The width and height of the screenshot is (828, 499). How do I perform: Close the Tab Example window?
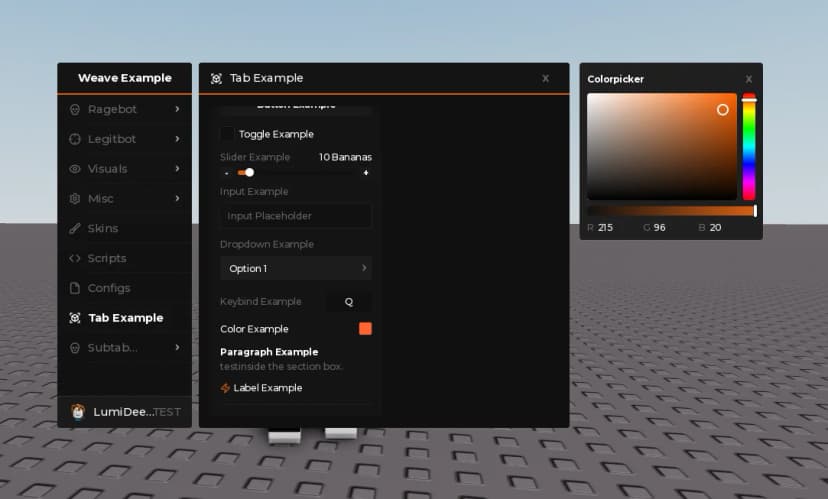545,79
